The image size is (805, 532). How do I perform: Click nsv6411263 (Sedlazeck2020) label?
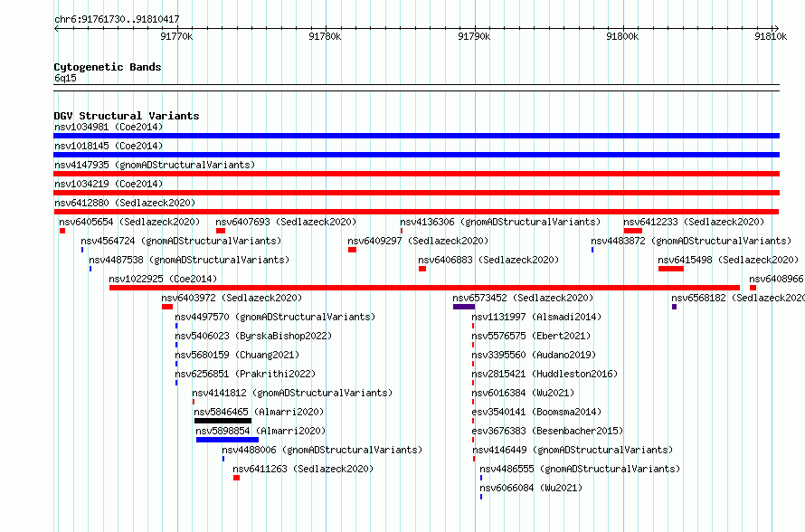pyautogui.click(x=303, y=469)
